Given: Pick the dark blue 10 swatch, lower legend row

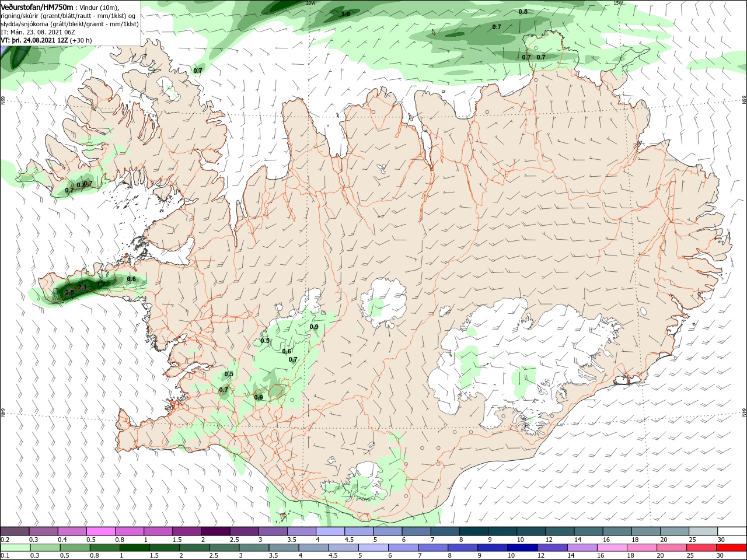Looking at the screenshot, I should click(522, 548).
